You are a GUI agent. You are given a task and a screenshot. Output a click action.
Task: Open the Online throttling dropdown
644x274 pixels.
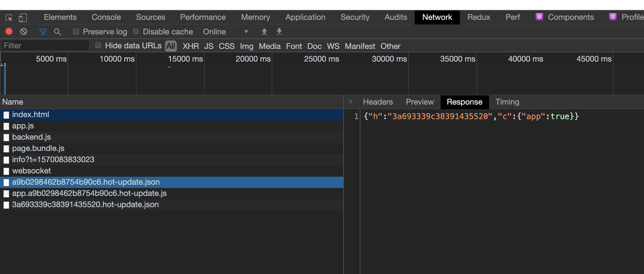coord(226,32)
